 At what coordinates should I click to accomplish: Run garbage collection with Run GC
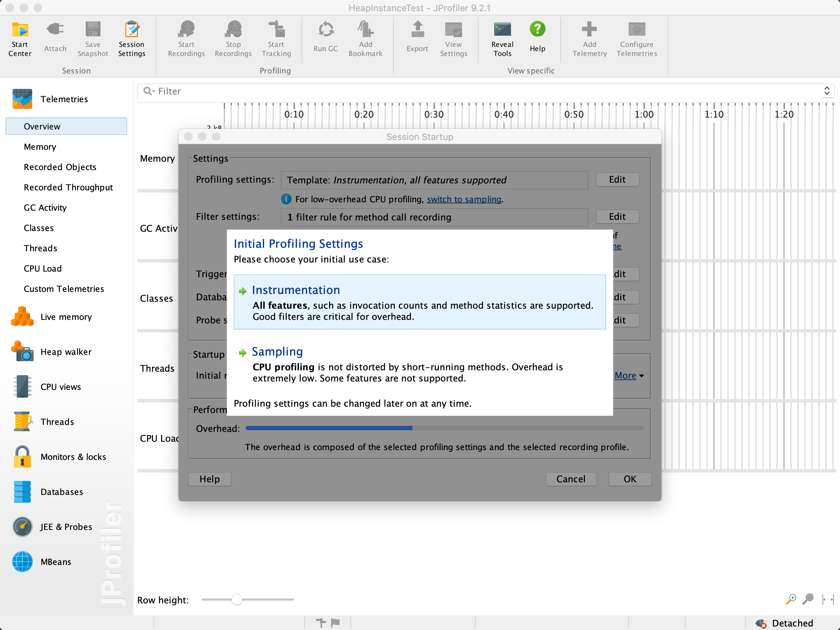point(325,37)
